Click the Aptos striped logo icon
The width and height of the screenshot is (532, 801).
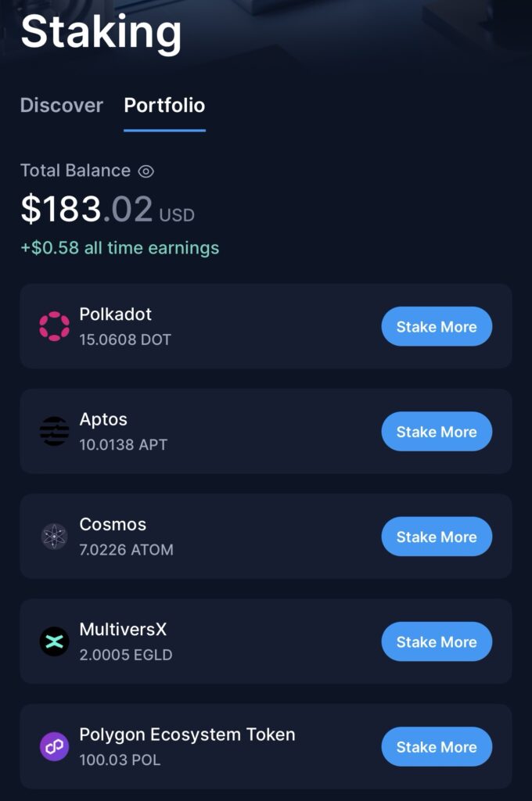[54, 431]
